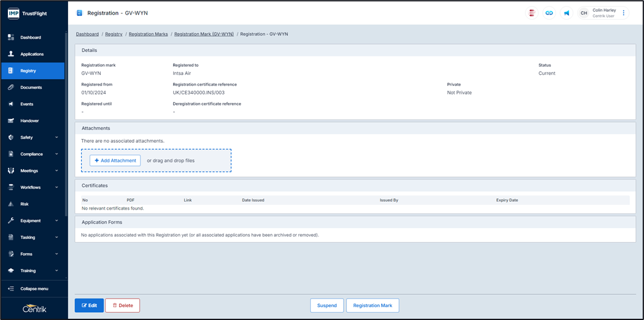Click the Documents paperclip icon
The image size is (644, 320).
click(x=10, y=88)
